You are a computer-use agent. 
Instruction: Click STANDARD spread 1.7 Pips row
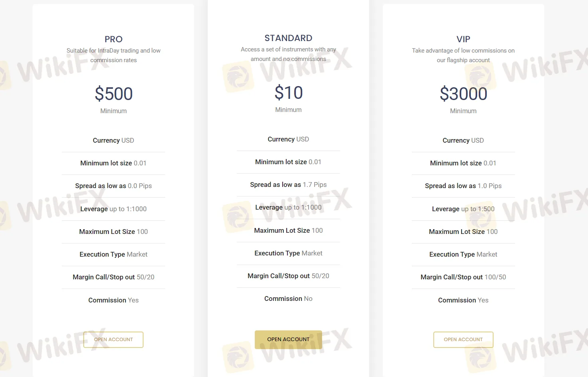pyautogui.click(x=288, y=185)
